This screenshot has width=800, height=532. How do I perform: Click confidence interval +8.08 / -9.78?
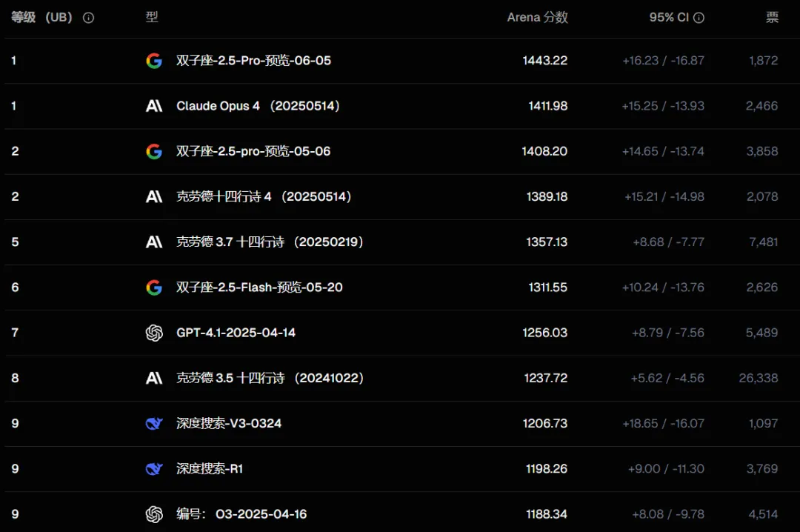tap(668, 514)
